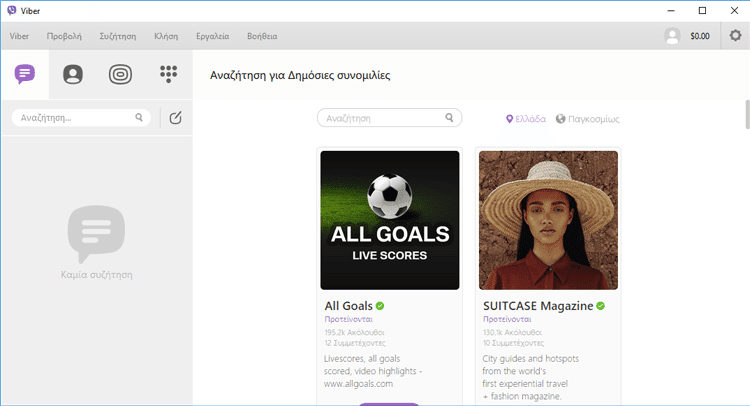750x406 pixels.
Task: Open the SUITCASE Magazine cover thumbnail
Action: (x=548, y=220)
